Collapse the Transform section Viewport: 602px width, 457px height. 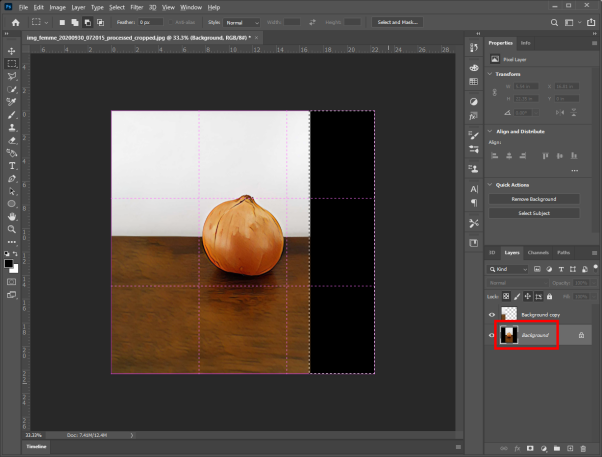(490, 74)
